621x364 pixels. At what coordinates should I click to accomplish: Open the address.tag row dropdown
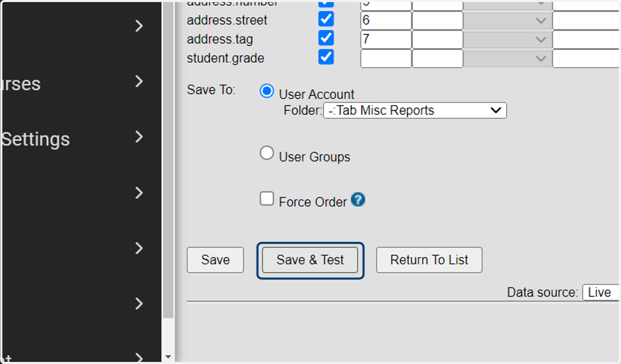point(508,40)
